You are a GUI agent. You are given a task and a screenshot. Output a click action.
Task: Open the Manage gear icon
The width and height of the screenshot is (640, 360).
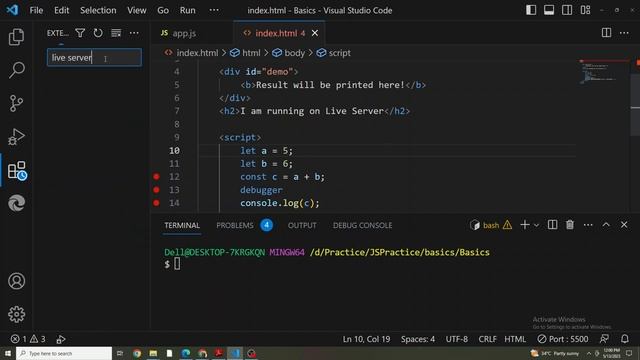[x=16, y=314]
